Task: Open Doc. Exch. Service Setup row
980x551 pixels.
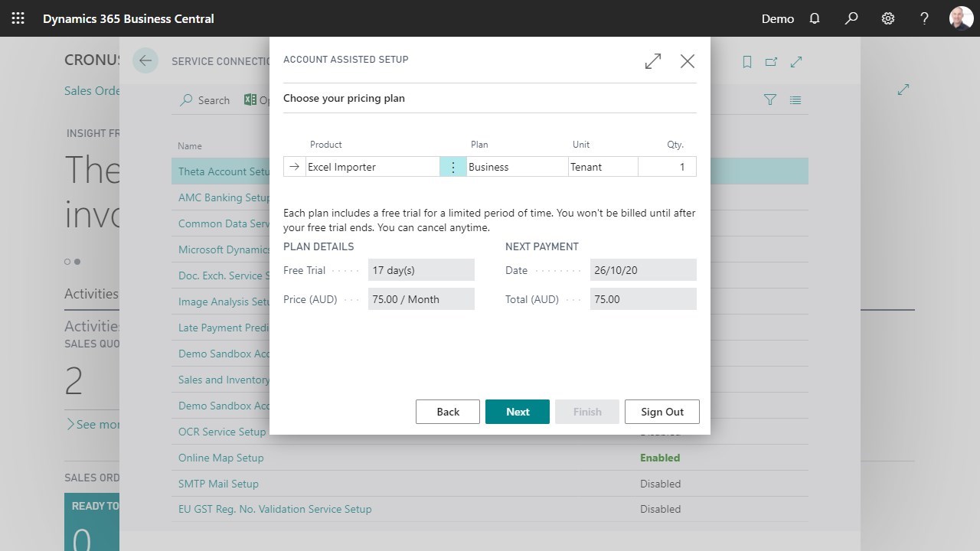Action: 224,275
